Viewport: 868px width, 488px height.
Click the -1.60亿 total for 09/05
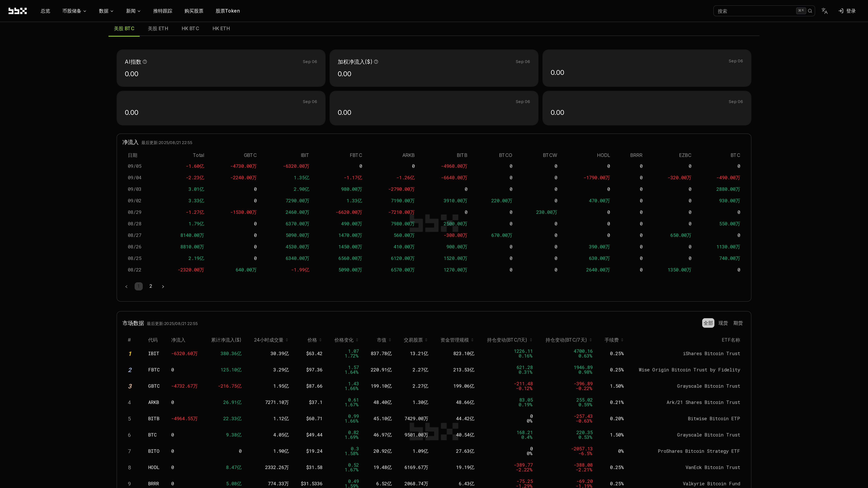(195, 166)
